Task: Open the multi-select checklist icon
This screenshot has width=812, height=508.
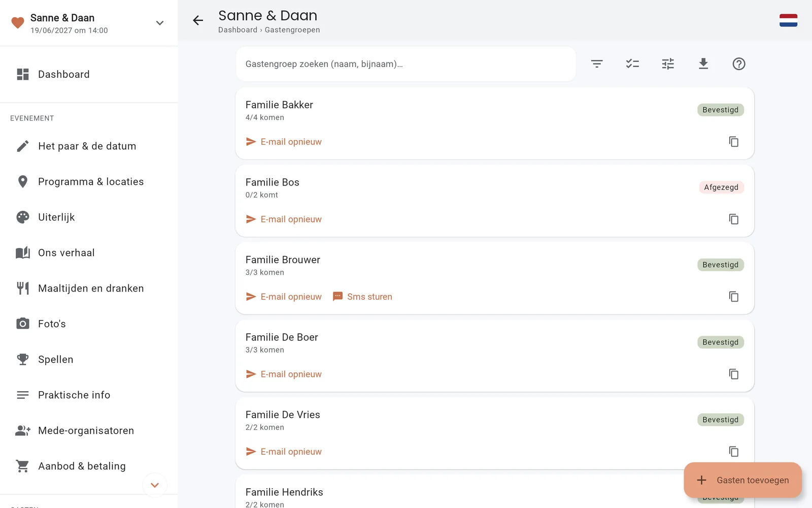Action: 632,64
